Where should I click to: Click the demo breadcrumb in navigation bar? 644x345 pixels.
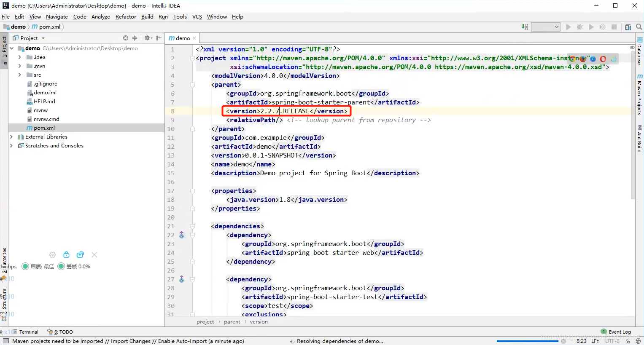(15, 27)
